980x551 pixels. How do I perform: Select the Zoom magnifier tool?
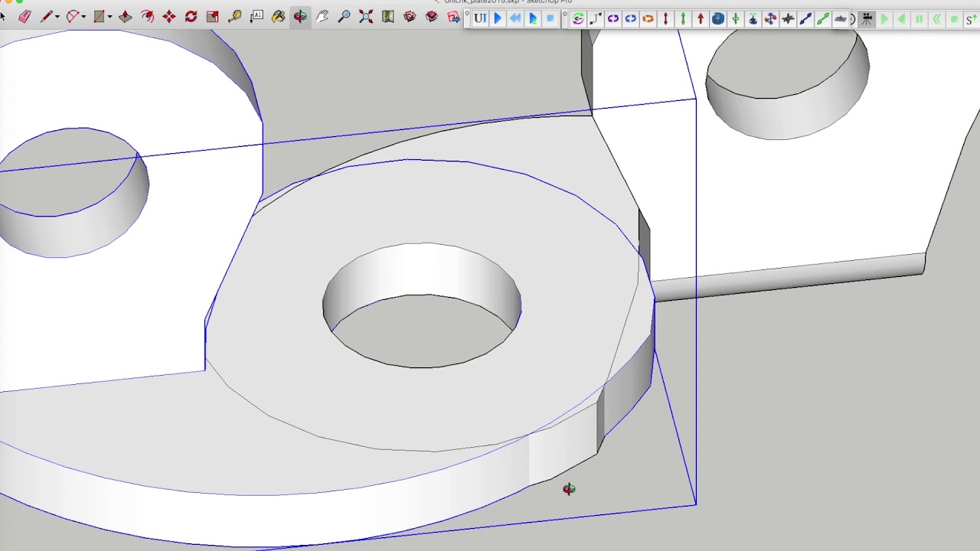coord(344,16)
